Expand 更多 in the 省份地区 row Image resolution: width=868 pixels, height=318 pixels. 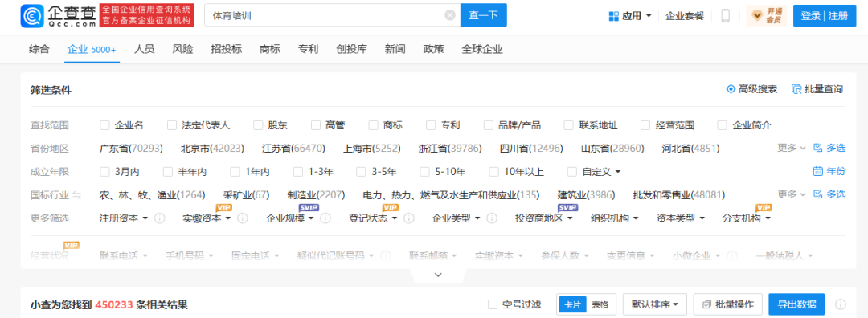click(791, 148)
